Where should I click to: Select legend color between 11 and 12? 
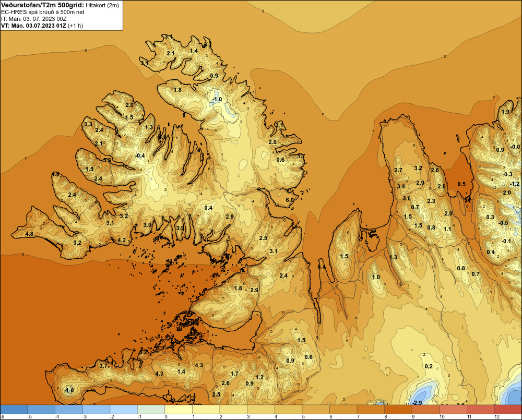tap(481, 410)
